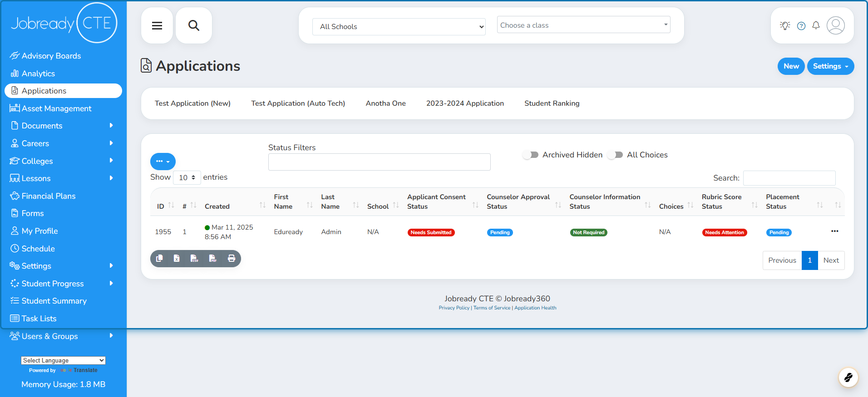
Task: Click the Needs Submitted status badge
Action: (x=431, y=232)
